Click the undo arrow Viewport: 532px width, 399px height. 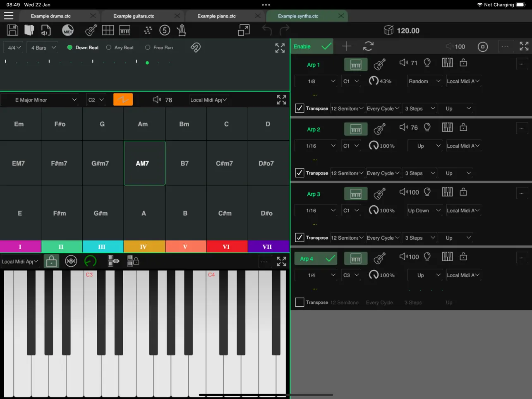coord(267,30)
